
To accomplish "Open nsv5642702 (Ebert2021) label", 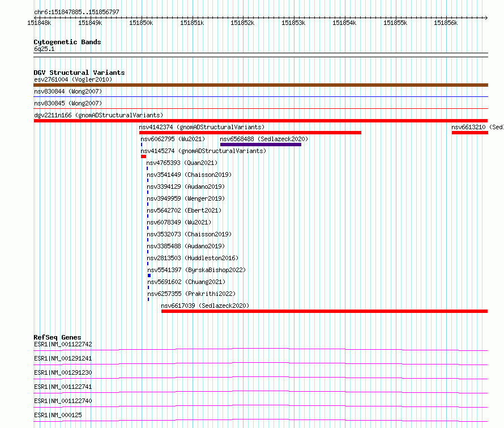I will pyautogui.click(x=184, y=210).
